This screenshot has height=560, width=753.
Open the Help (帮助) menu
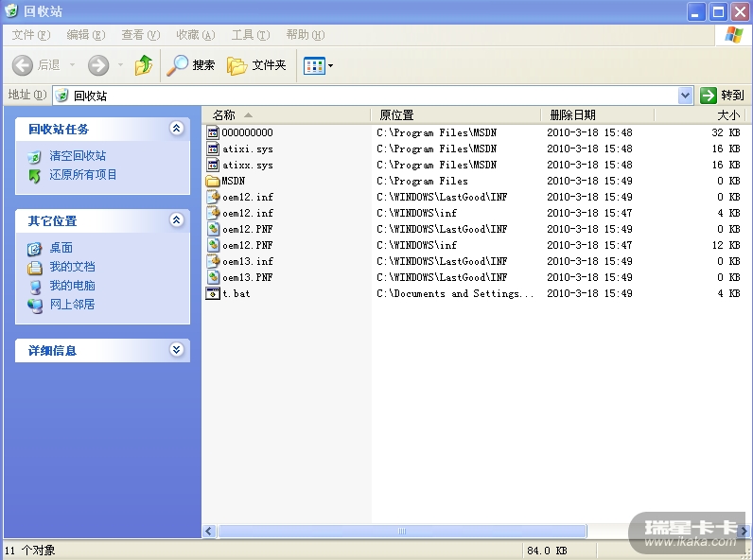(305, 35)
